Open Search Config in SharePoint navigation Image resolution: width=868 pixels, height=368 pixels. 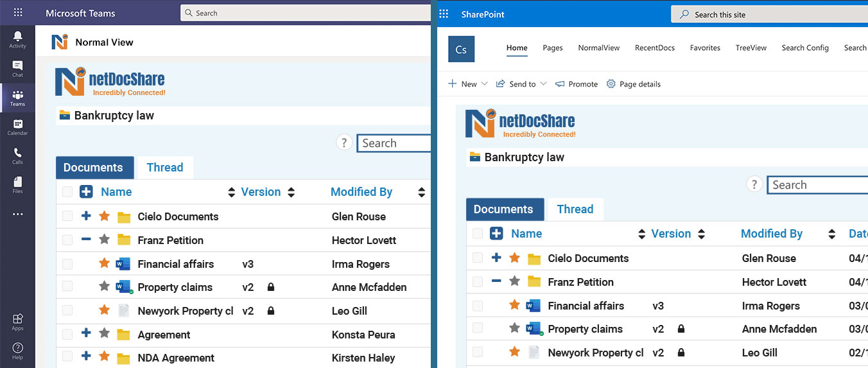pyautogui.click(x=805, y=48)
